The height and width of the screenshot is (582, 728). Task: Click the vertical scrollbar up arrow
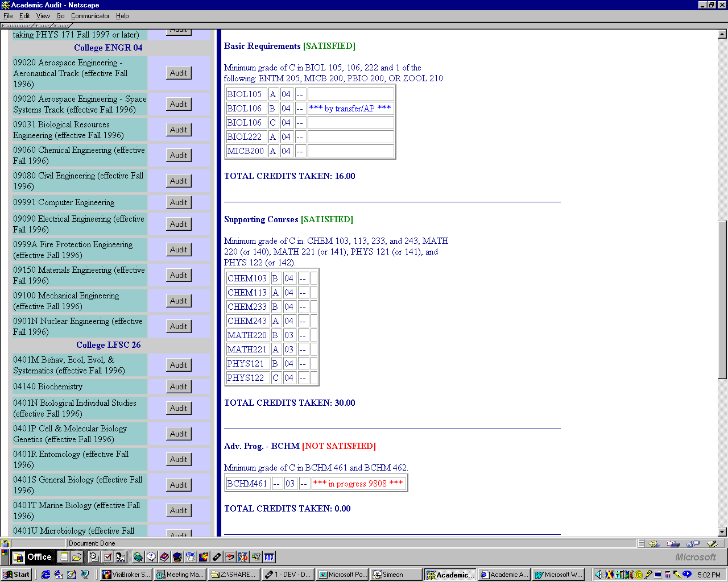point(722,35)
